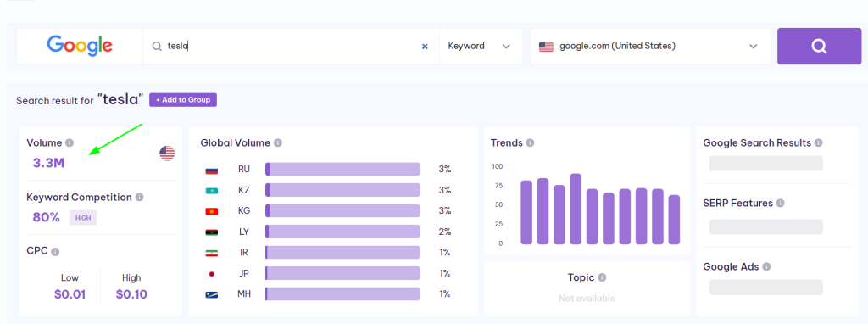The width and height of the screenshot is (868, 324).
Task: Click the LY volume progress bar
Action: [342, 232]
